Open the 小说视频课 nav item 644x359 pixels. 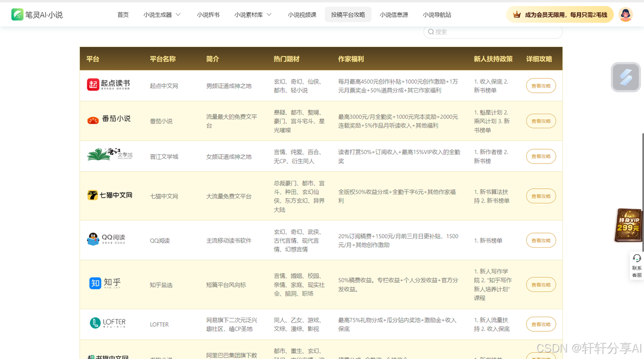pyautogui.click(x=302, y=15)
